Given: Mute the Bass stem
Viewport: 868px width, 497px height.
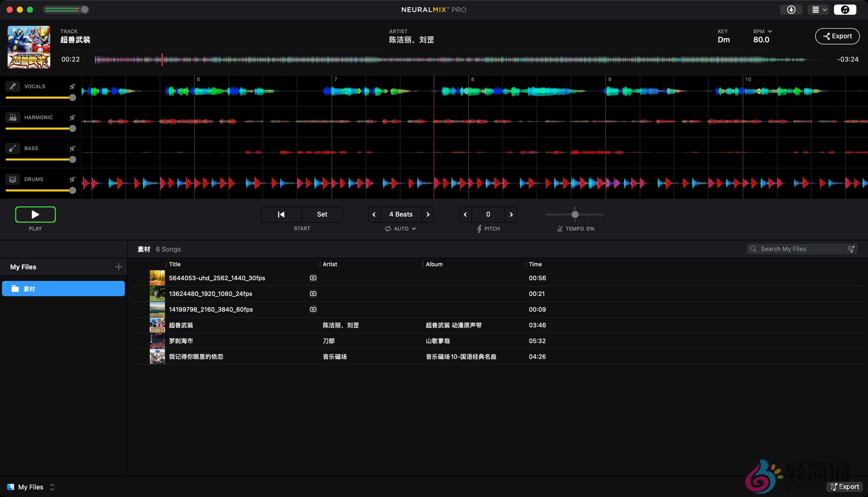Looking at the screenshot, I should click(72, 149).
